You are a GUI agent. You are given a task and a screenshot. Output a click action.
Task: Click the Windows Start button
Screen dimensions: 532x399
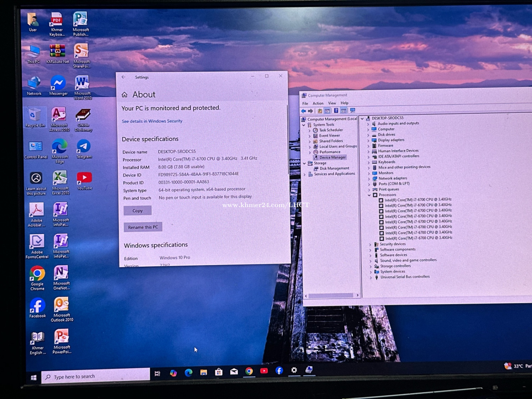coord(34,378)
